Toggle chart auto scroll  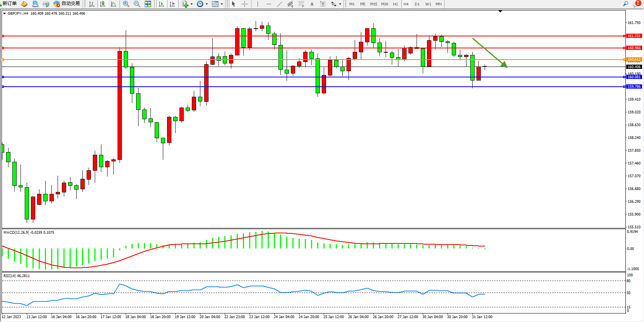coord(161,4)
